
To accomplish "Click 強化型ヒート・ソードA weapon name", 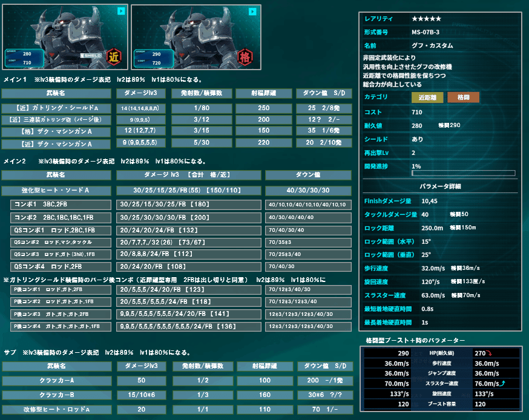I will tap(56, 190).
